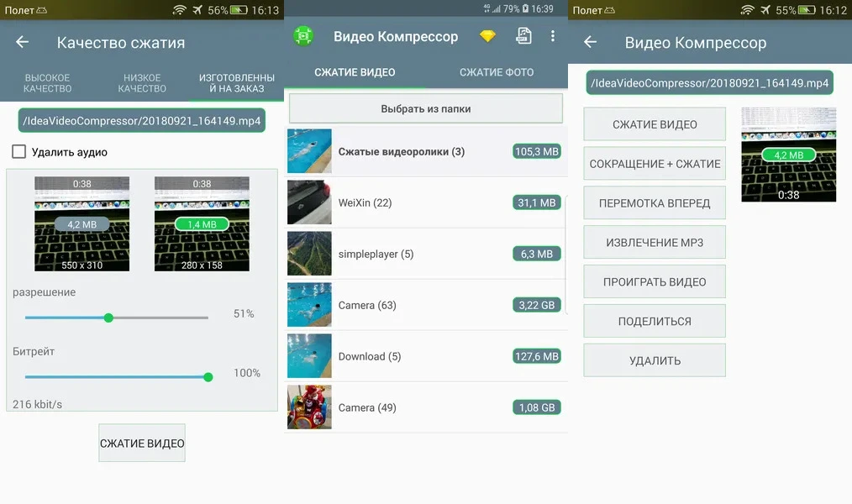Viewport: 852px width, 504px height.
Task: Tap the 1,08 GB size badge
Action: pyautogui.click(x=537, y=407)
